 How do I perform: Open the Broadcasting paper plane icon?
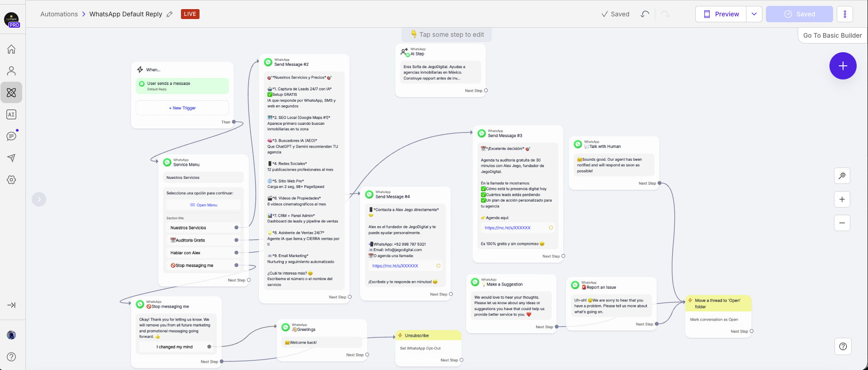point(11,158)
